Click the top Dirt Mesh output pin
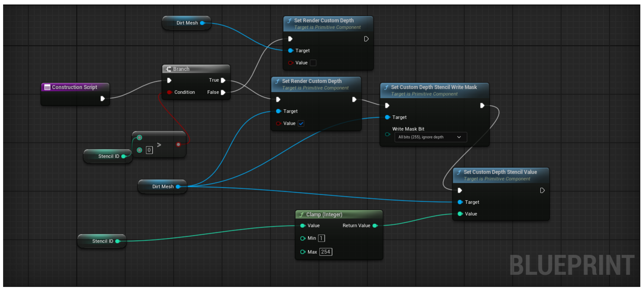This screenshot has height=292, width=644. pos(202,23)
